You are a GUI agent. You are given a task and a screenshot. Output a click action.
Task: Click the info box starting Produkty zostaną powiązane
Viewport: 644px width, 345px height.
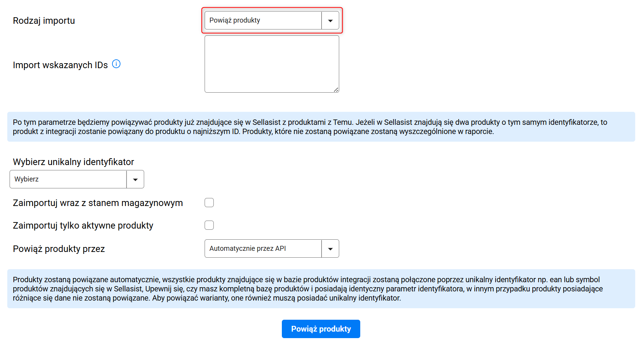[x=321, y=289]
